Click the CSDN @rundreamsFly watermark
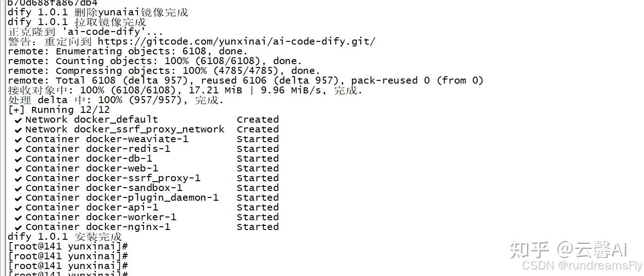 pos(582,265)
